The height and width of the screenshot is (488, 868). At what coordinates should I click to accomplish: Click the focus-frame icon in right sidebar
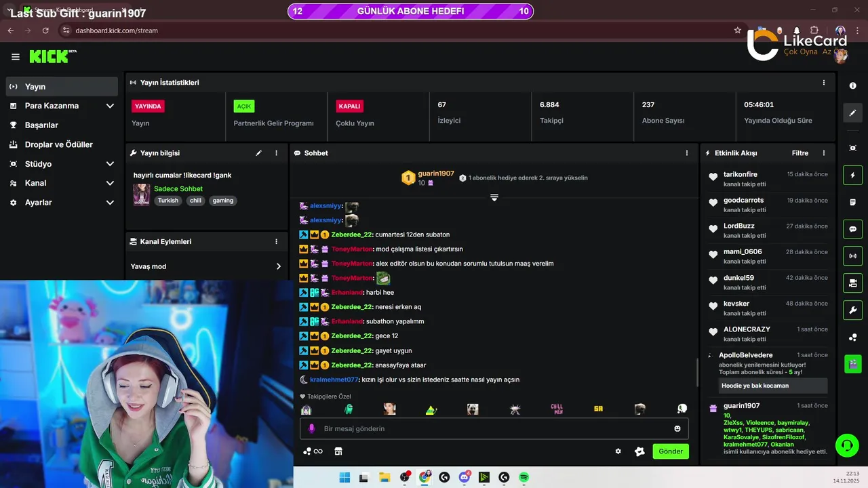(x=852, y=148)
